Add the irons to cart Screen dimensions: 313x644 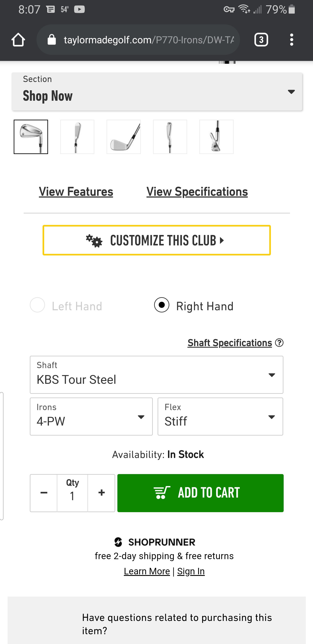pos(200,493)
